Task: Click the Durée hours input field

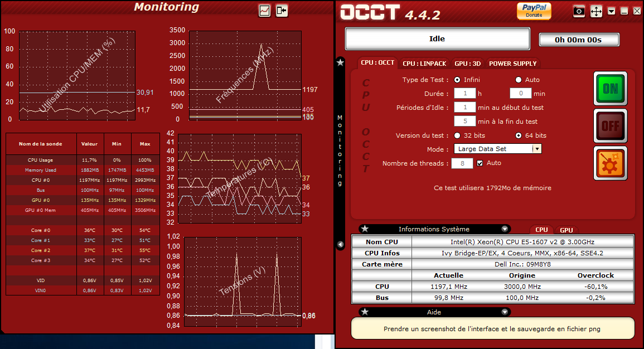Action: (x=464, y=94)
